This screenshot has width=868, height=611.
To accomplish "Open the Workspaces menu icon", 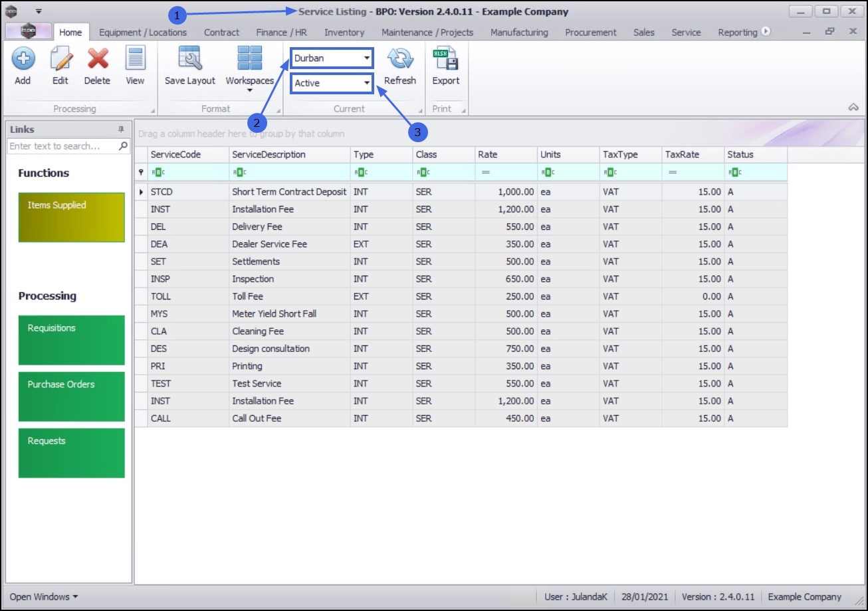I will coord(250,58).
